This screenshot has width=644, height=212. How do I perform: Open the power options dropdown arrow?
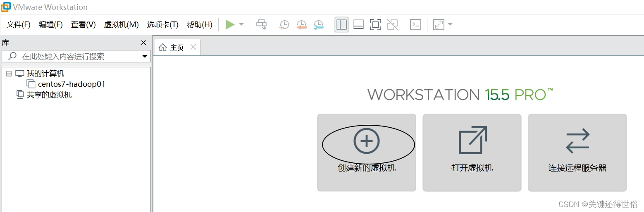[241, 25]
